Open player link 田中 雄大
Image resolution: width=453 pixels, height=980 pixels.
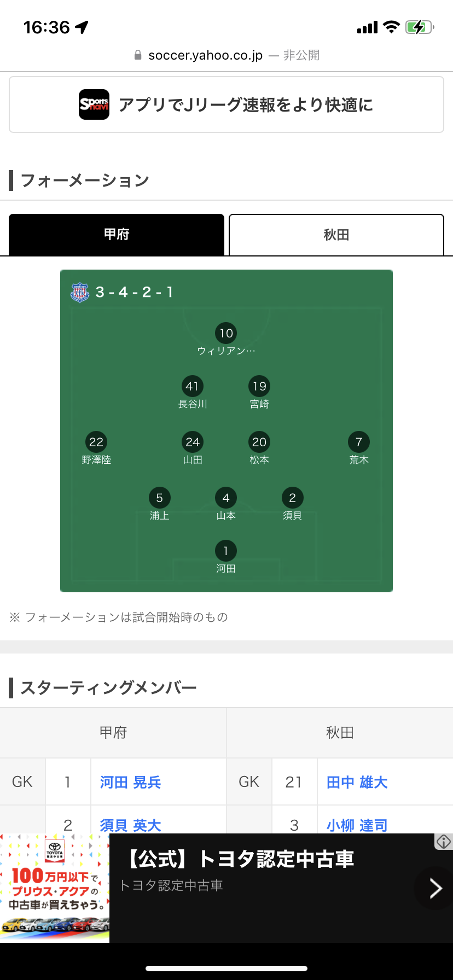357,782
